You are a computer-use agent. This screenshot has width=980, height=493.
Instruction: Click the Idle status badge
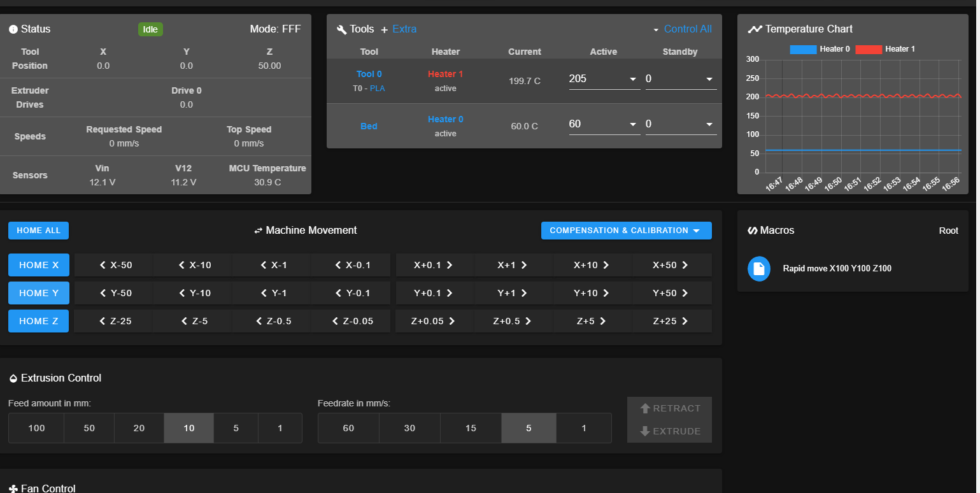point(150,29)
